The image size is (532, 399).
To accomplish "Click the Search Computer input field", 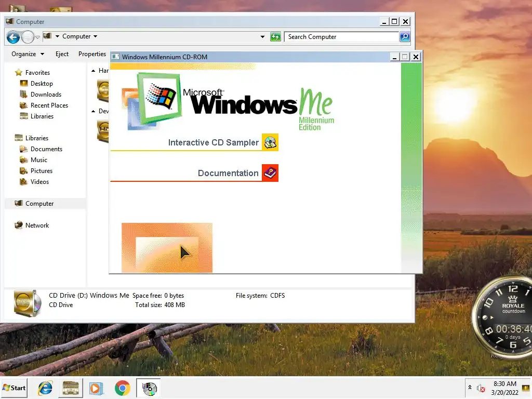I will pyautogui.click(x=341, y=37).
